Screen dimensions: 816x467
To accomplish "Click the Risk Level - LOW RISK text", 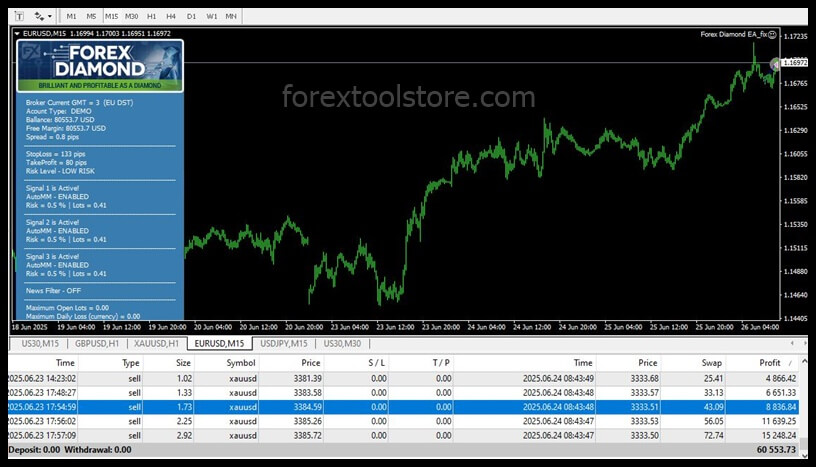I will (x=60, y=171).
